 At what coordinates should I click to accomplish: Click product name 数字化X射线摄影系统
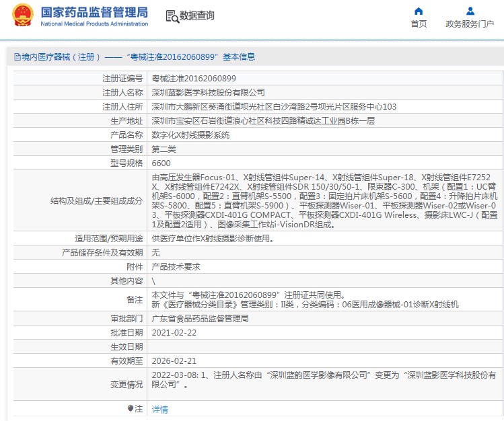[x=190, y=135]
